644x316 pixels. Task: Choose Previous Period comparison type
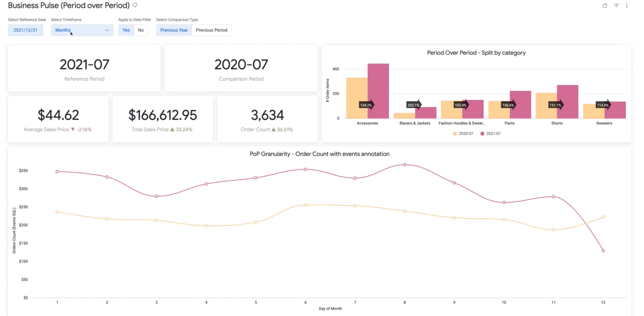click(x=212, y=30)
